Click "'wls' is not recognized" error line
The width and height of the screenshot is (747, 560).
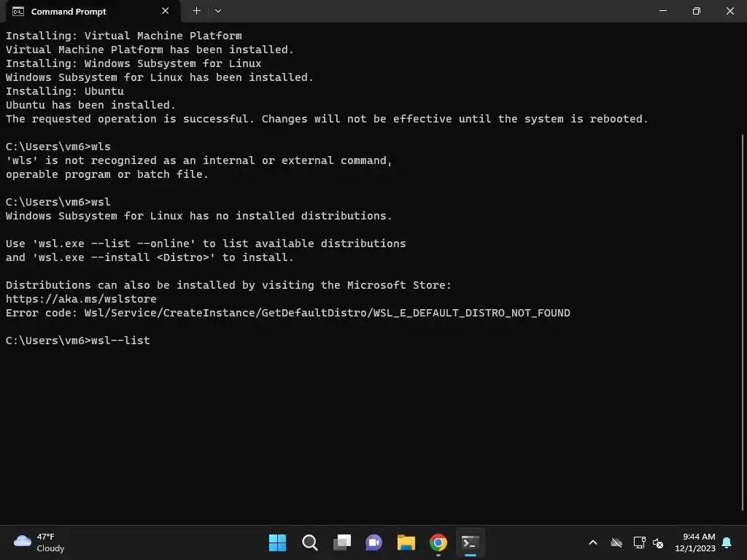coord(198,160)
